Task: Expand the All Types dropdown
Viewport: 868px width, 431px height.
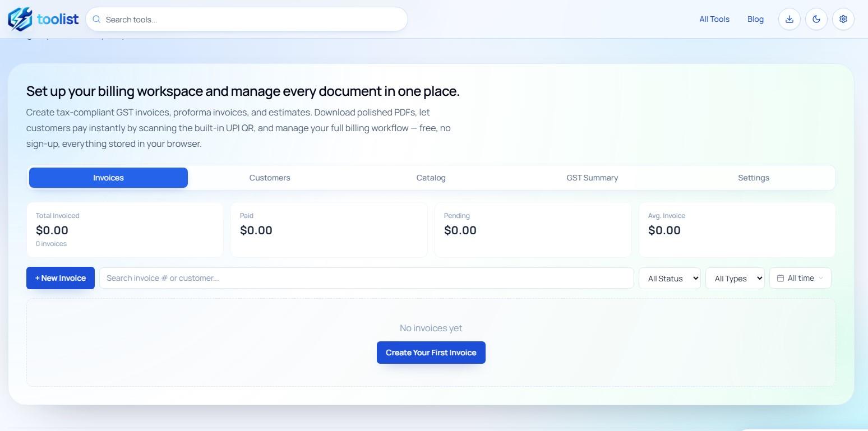Action: coord(735,278)
